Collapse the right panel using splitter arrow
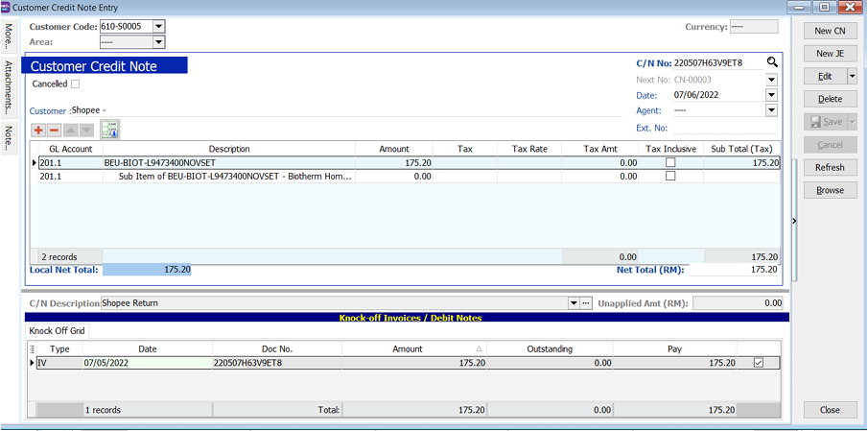 click(793, 222)
